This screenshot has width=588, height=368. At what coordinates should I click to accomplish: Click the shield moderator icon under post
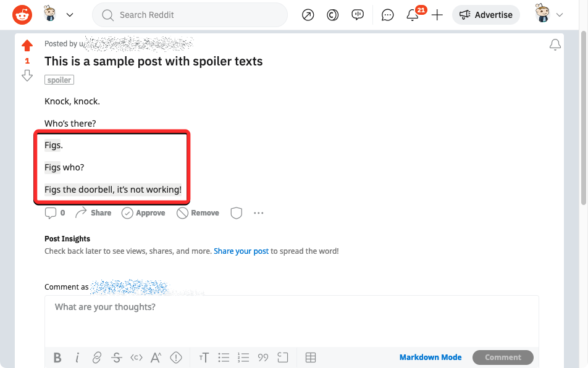tap(236, 213)
